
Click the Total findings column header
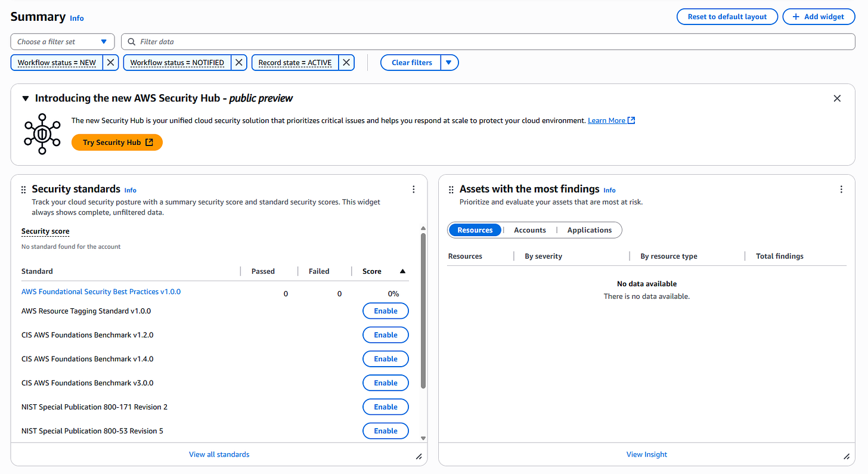click(x=780, y=256)
